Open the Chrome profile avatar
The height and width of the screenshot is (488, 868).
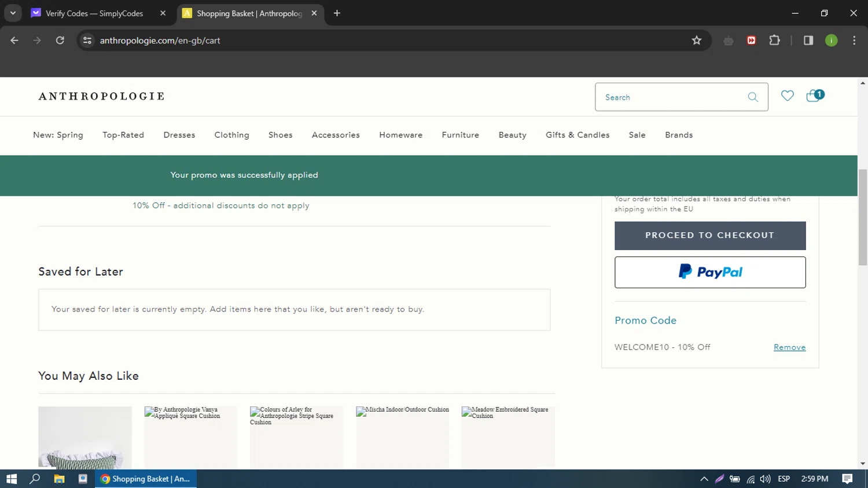tap(831, 41)
